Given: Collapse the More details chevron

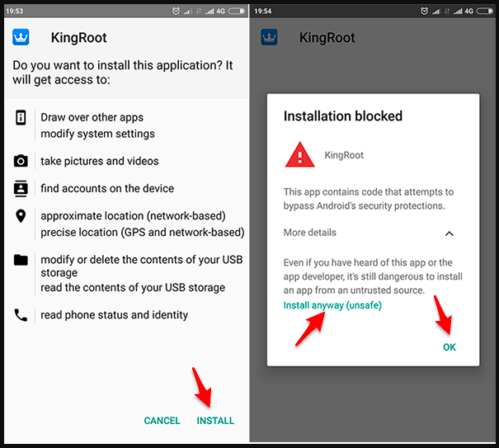Looking at the screenshot, I should [449, 233].
